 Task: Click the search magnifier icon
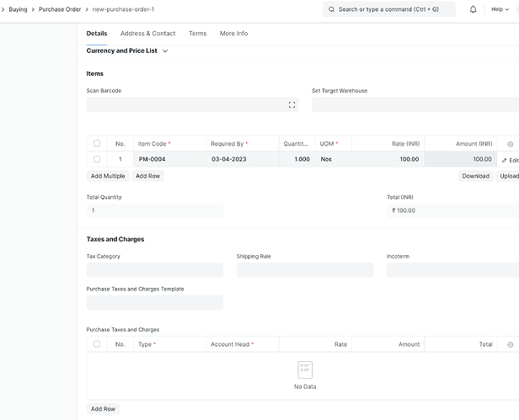[331, 9]
